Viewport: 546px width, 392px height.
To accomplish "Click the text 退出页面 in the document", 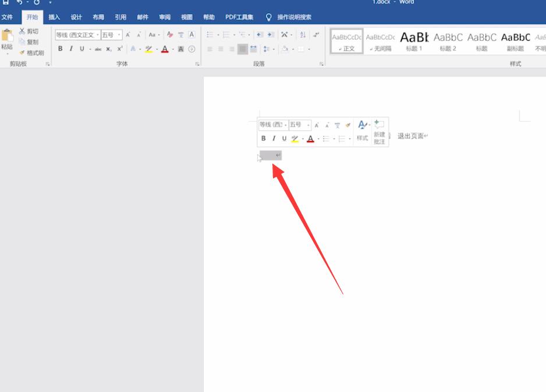I will pos(410,136).
